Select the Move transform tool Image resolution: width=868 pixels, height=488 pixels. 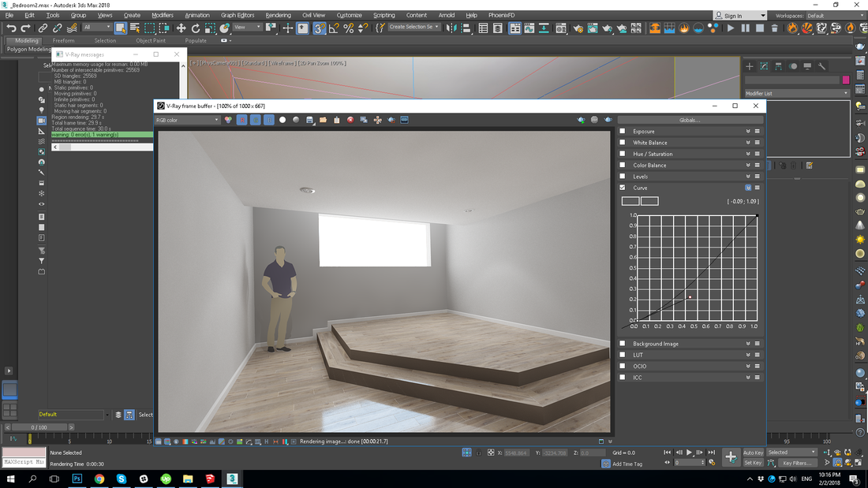pos(180,28)
